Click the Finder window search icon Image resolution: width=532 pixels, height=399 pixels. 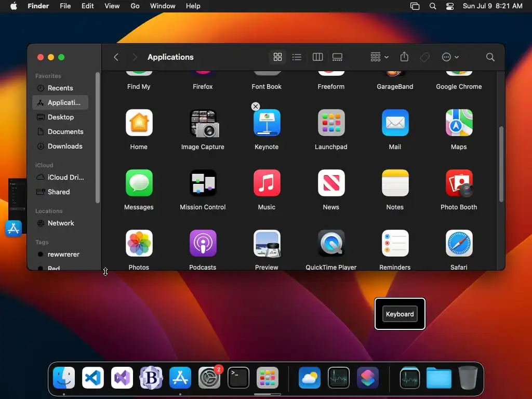click(x=490, y=57)
